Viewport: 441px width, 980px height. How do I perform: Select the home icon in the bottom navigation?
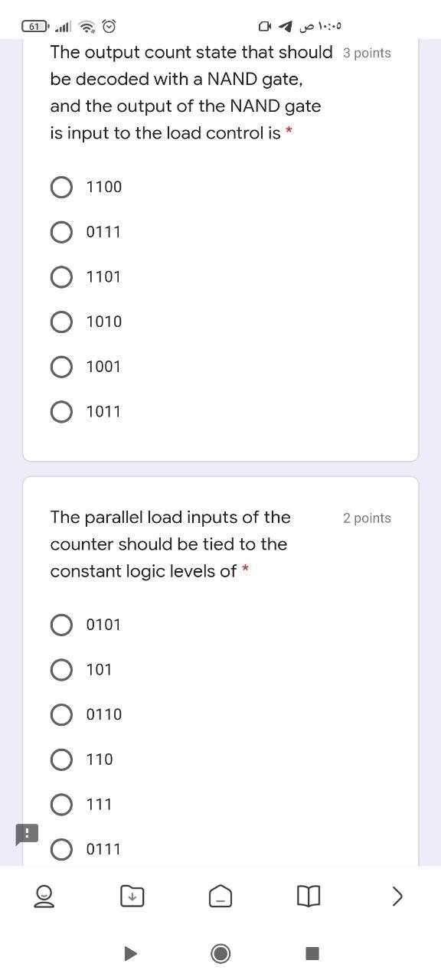220,896
